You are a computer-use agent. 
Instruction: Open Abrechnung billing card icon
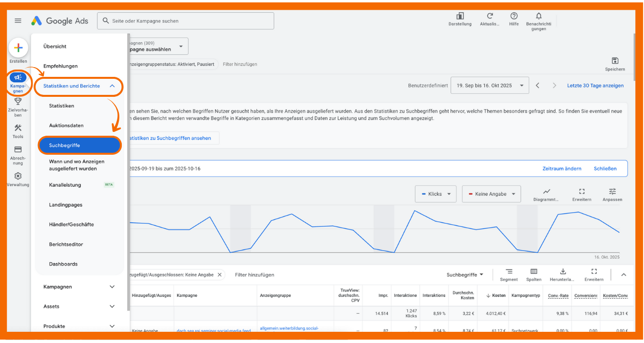18,149
